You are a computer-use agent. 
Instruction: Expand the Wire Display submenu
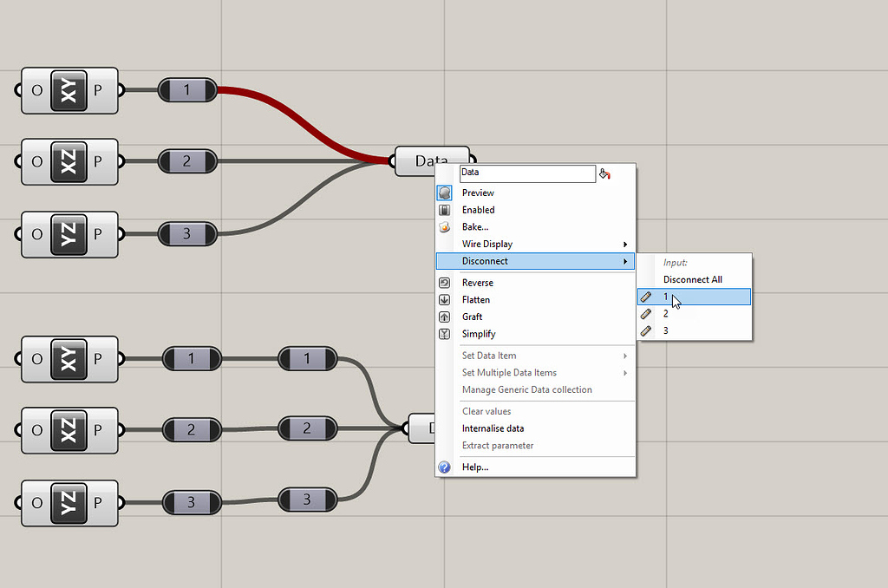(487, 244)
